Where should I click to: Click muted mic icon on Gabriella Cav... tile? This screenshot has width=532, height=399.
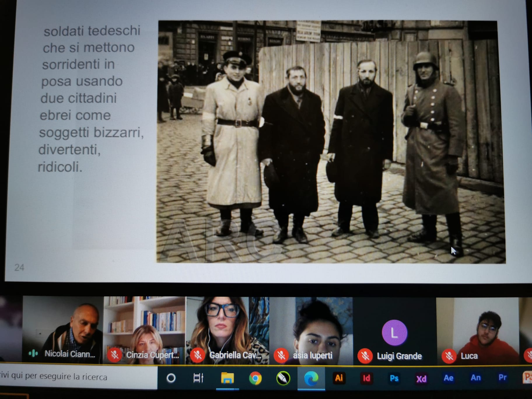tap(197, 355)
